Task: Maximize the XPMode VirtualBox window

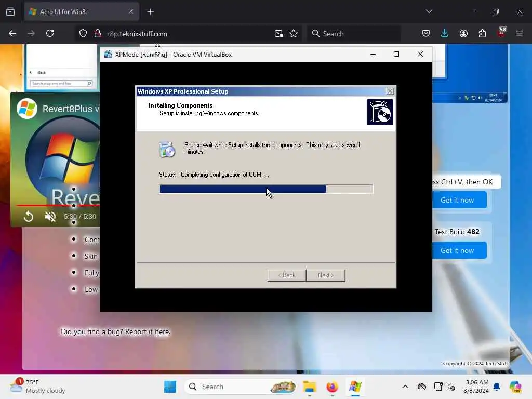Action: (x=396, y=54)
